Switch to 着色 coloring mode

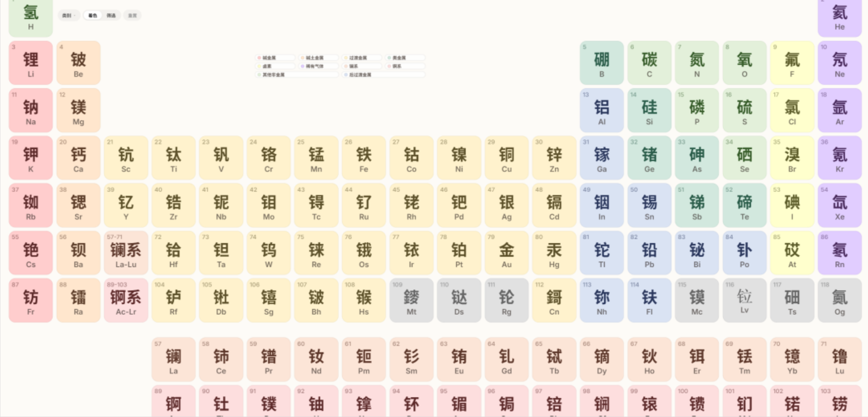pyautogui.click(x=93, y=16)
